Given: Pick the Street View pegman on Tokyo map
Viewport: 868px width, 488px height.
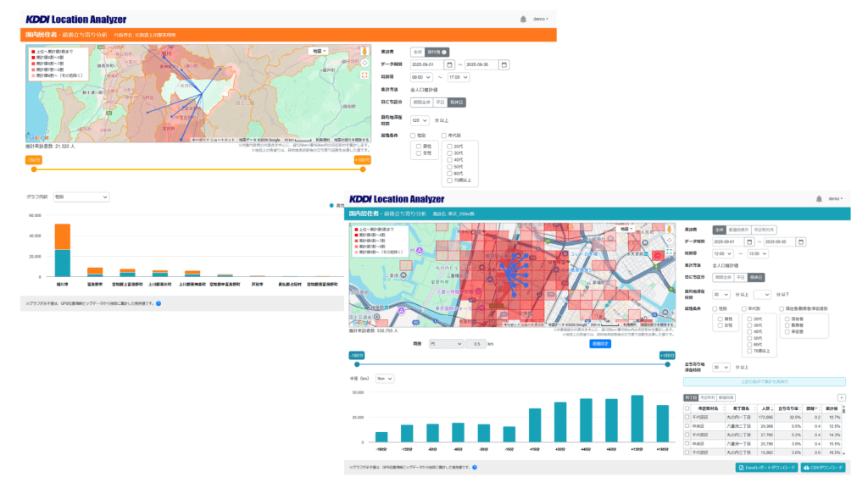Looking at the screenshot, I should 669,229.
